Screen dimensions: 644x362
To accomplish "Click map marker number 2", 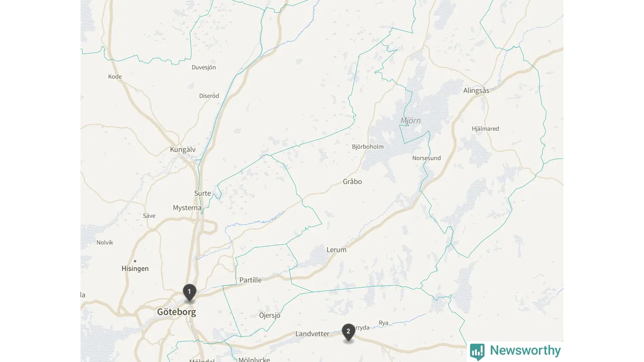I will [x=348, y=332].
